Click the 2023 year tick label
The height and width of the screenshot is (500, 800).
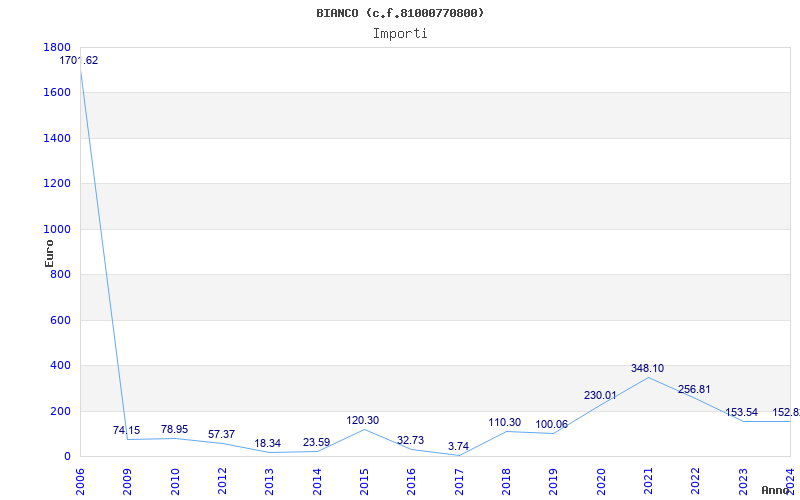point(742,481)
